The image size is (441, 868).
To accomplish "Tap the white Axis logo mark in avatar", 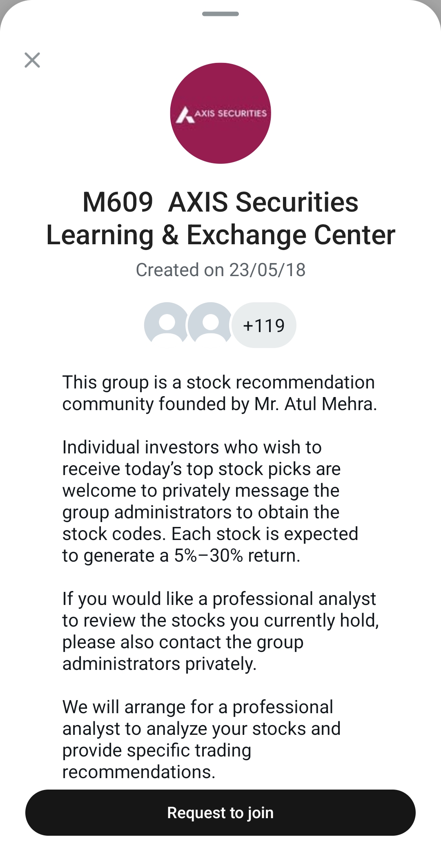I will (x=185, y=115).
